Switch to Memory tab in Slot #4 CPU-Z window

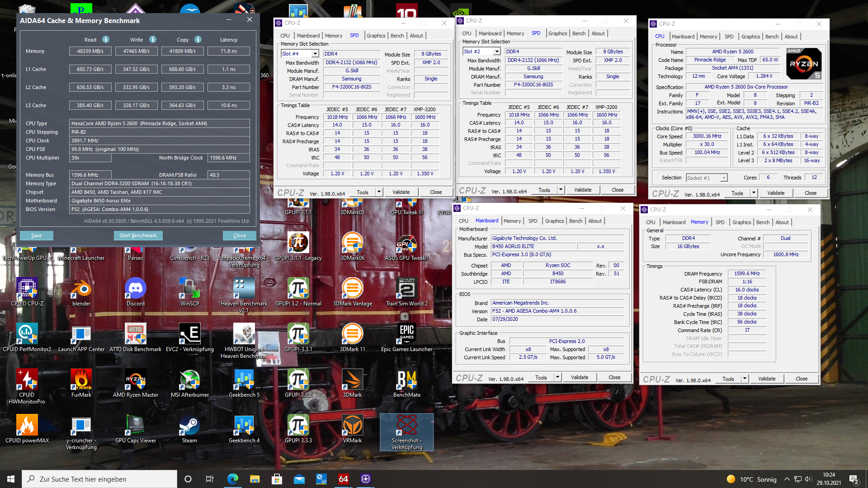[x=333, y=36]
